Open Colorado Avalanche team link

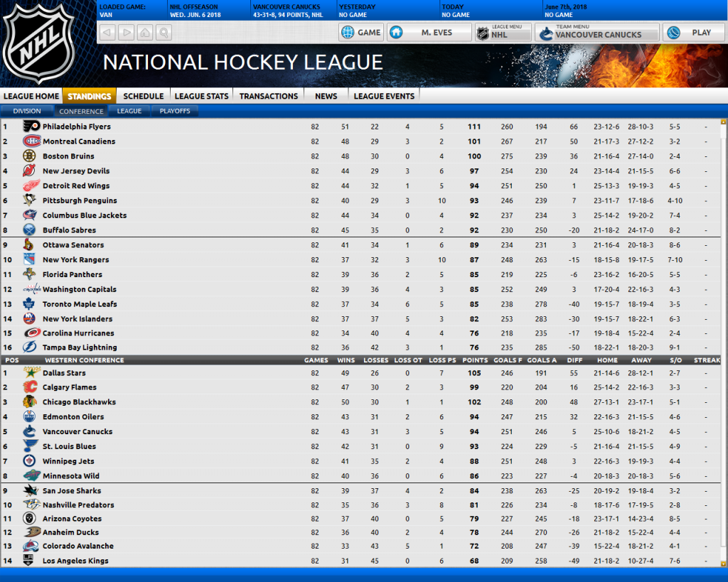point(78,546)
